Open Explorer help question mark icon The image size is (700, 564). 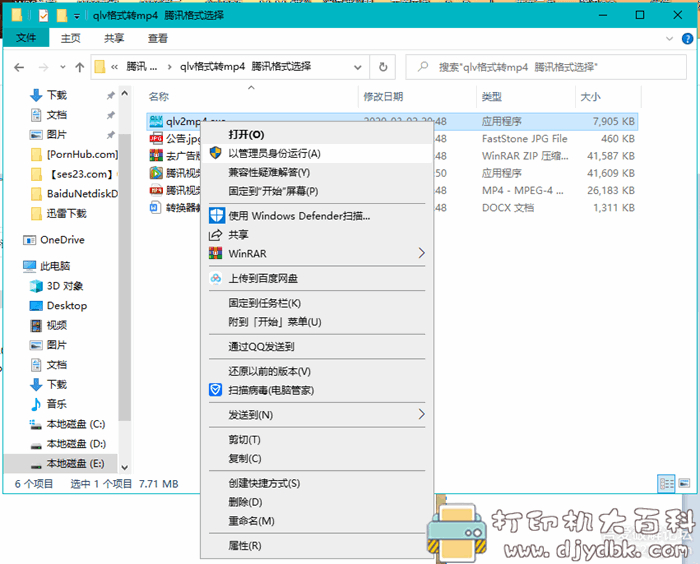(x=688, y=39)
